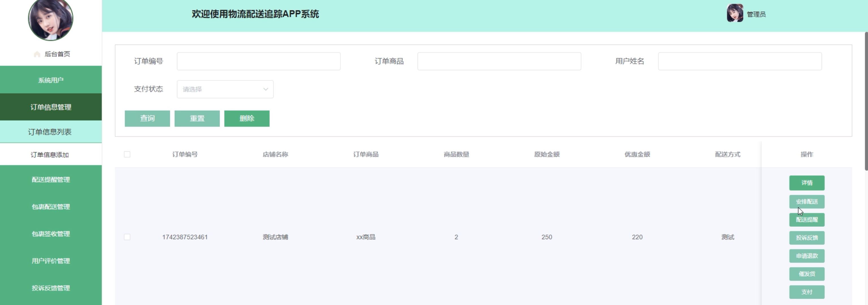This screenshot has height=305, width=868.
Task: Click the vertical scrollbar on right edge
Action: [866, 101]
